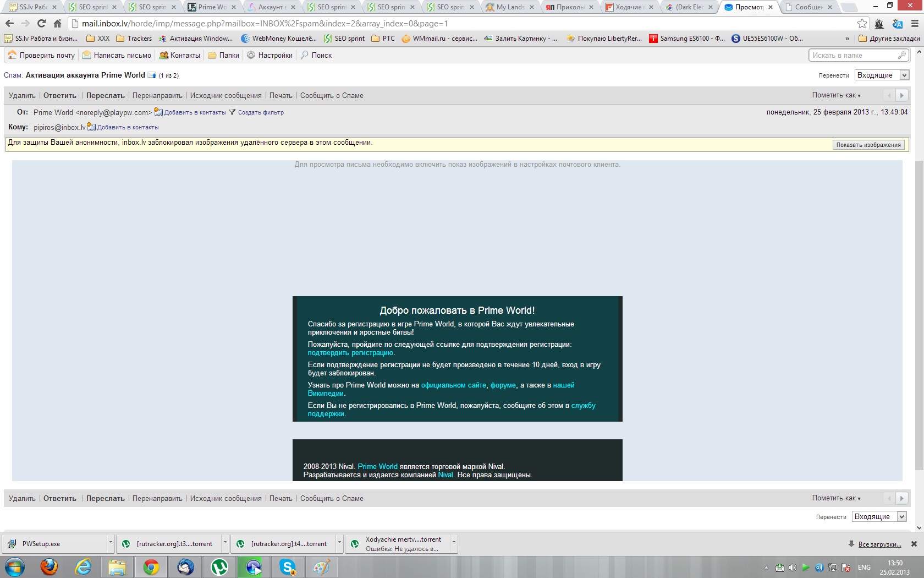Viewport: 924px width, 578px height.
Task: Open Skype from the taskbar
Action: click(288, 567)
